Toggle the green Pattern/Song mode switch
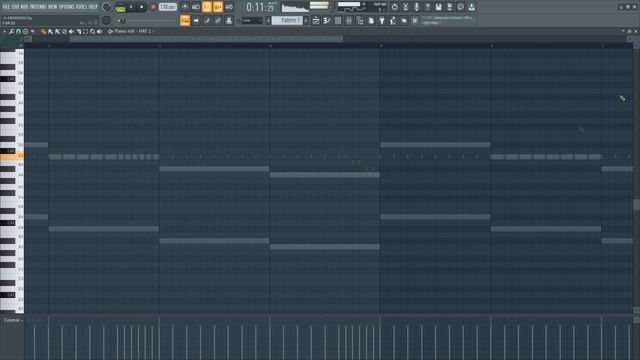Viewport: 640px width, 360px height. (120, 8)
